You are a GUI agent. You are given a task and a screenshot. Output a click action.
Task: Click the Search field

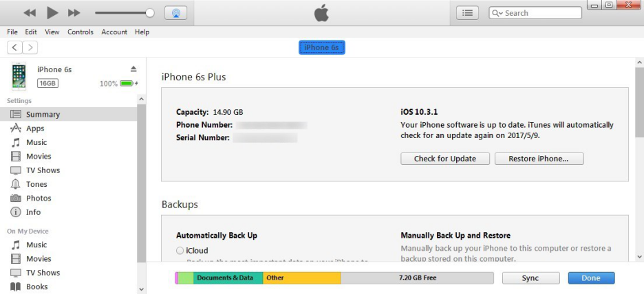[535, 13]
